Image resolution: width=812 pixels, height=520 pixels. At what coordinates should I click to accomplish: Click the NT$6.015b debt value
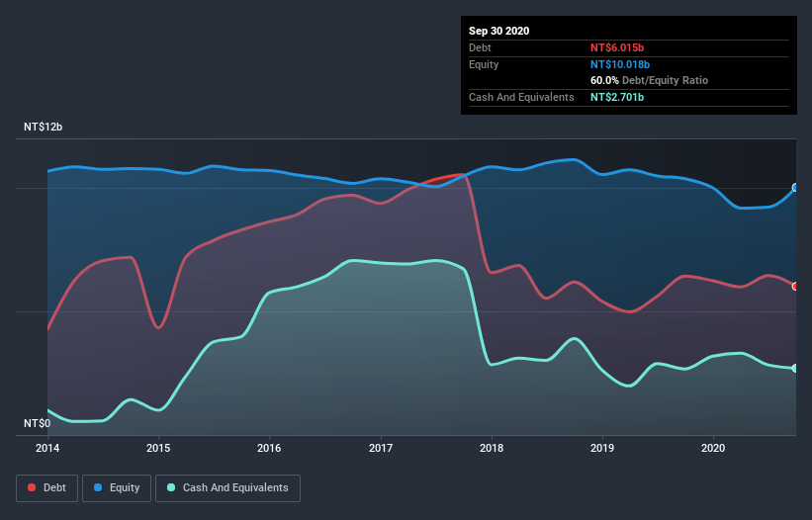click(617, 47)
